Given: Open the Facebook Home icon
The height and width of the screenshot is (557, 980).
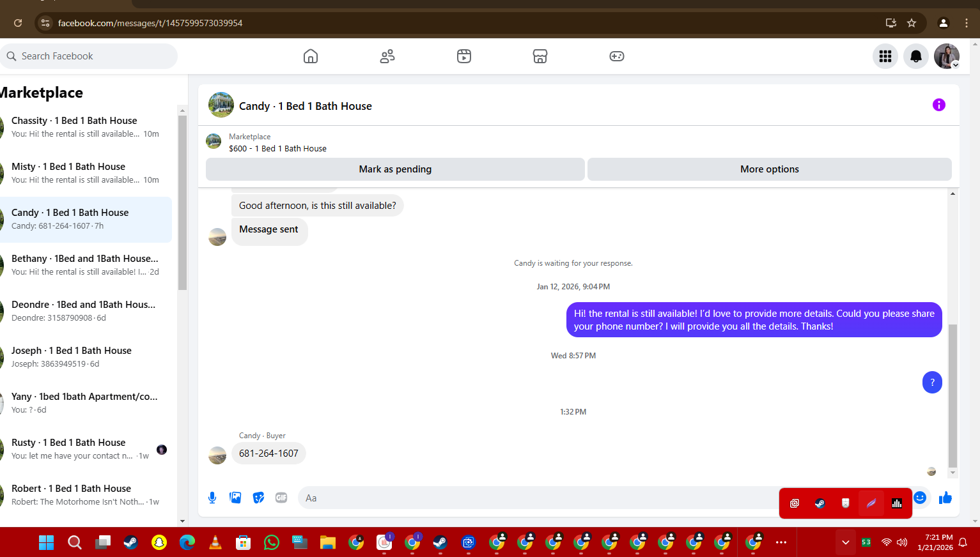Looking at the screenshot, I should click(x=311, y=56).
